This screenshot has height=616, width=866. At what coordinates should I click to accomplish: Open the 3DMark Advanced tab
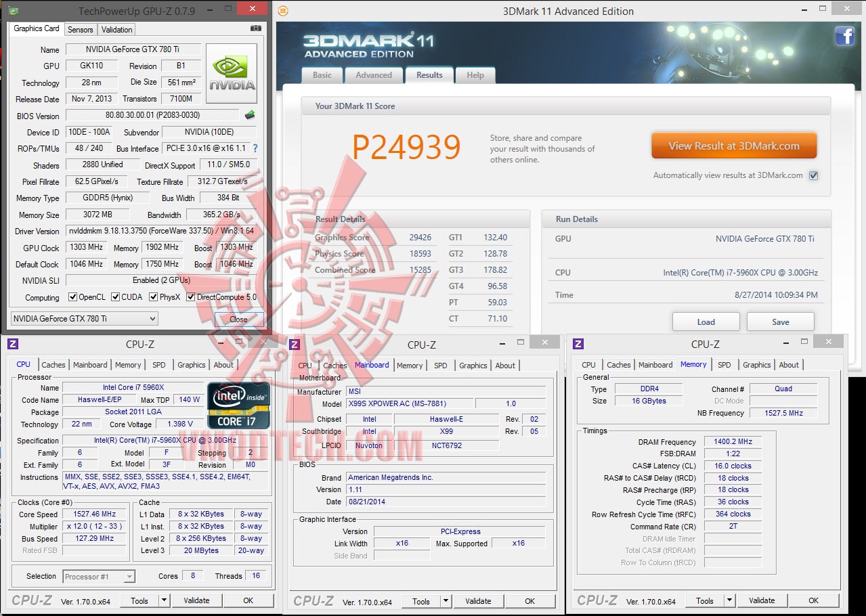pos(374,75)
